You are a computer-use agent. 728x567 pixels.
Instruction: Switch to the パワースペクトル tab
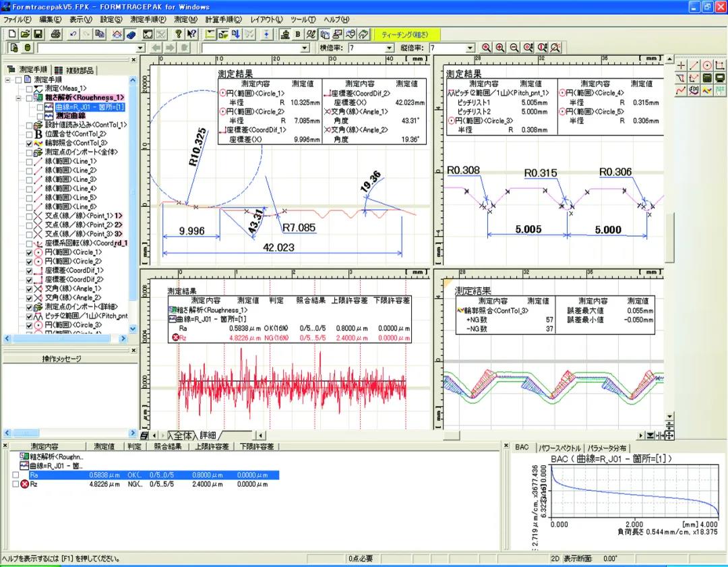coord(560,448)
